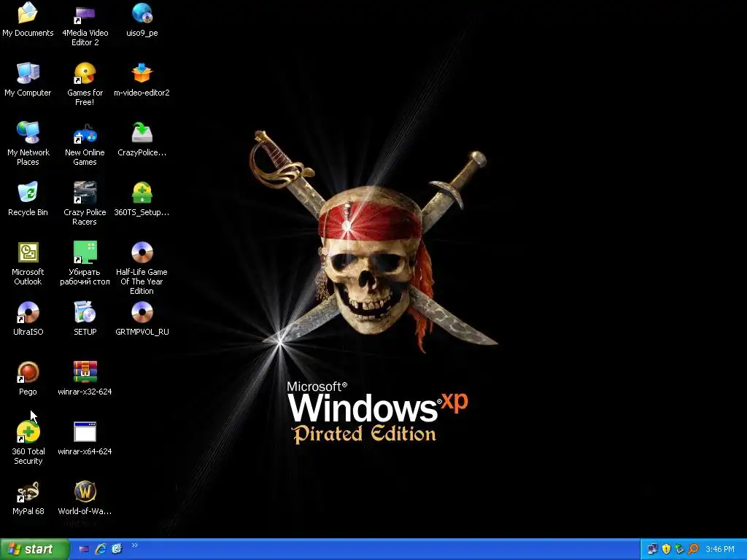Select the CrazyPolice... download icon
The height and width of the screenshot is (560, 747).
point(142,133)
